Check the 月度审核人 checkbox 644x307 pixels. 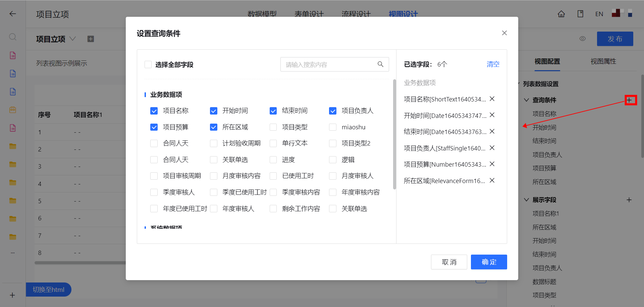click(333, 176)
